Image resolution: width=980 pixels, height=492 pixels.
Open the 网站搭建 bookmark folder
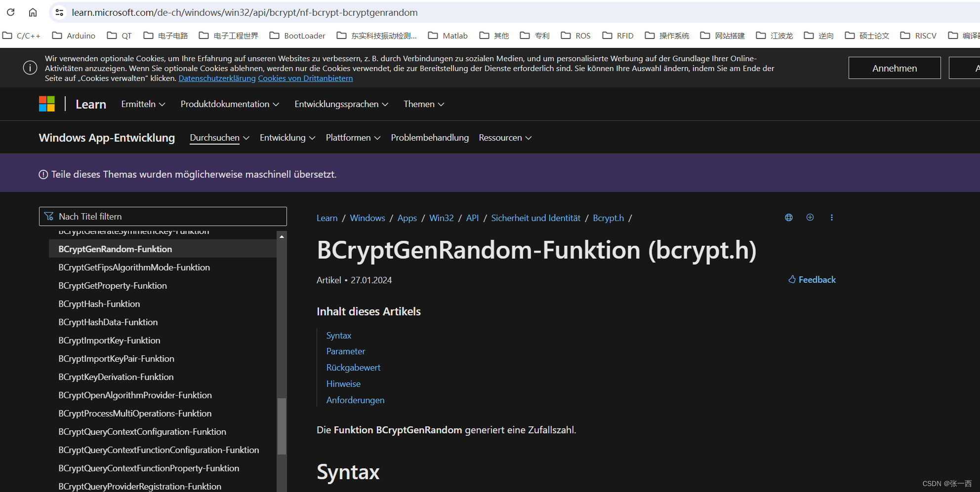(x=723, y=36)
